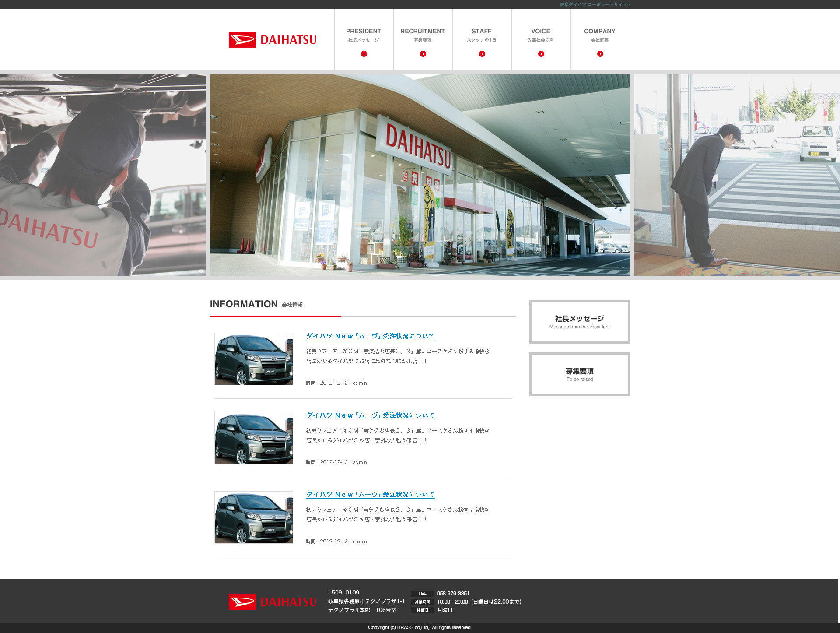This screenshot has width=840, height=633.
Task: Click the 月曜日 closed day text
Action: pyautogui.click(x=445, y=610)
